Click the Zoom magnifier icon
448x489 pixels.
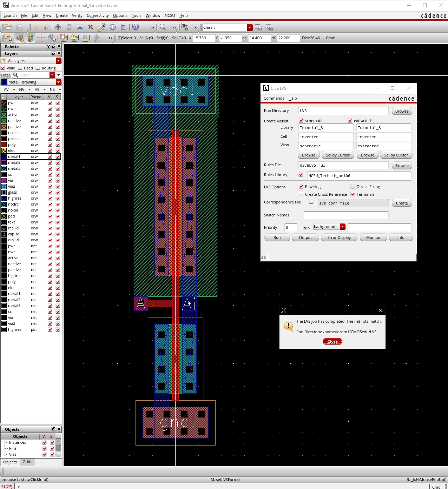pyautogui.click(x=163, y=27)
